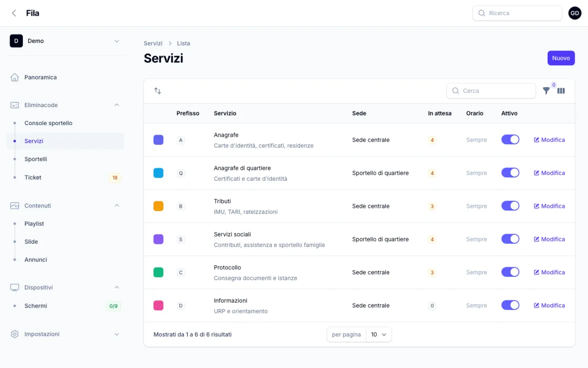Screen dimensions: 588x368
Task: Click the Impostazioni gear icon
Action: pyautogui.click(x=15, y=334)
